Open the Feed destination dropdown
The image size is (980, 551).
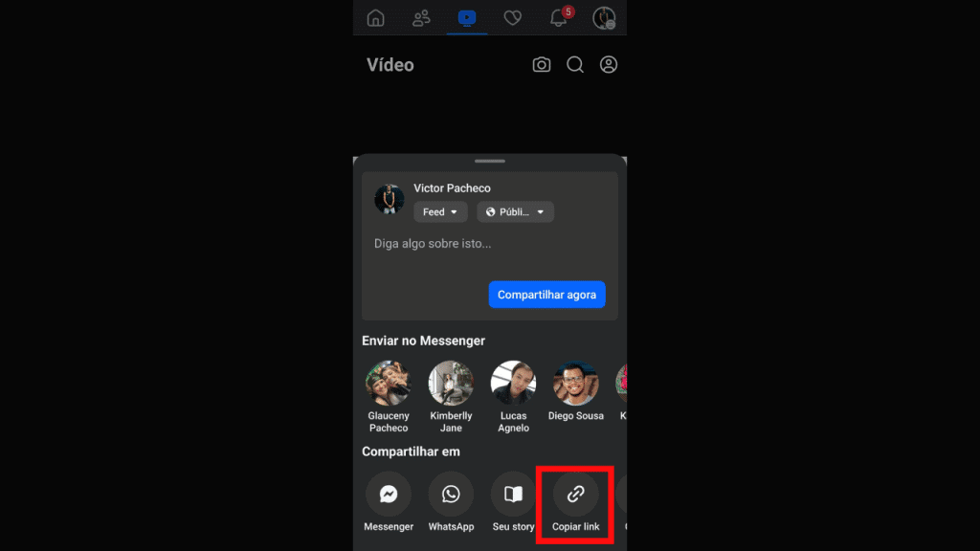click(440, 211)
